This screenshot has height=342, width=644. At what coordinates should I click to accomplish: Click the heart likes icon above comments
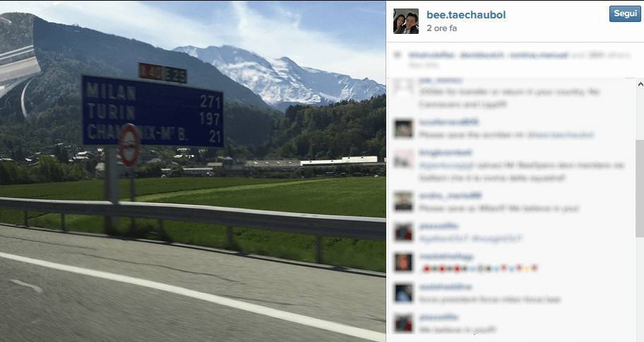[398, 54]
